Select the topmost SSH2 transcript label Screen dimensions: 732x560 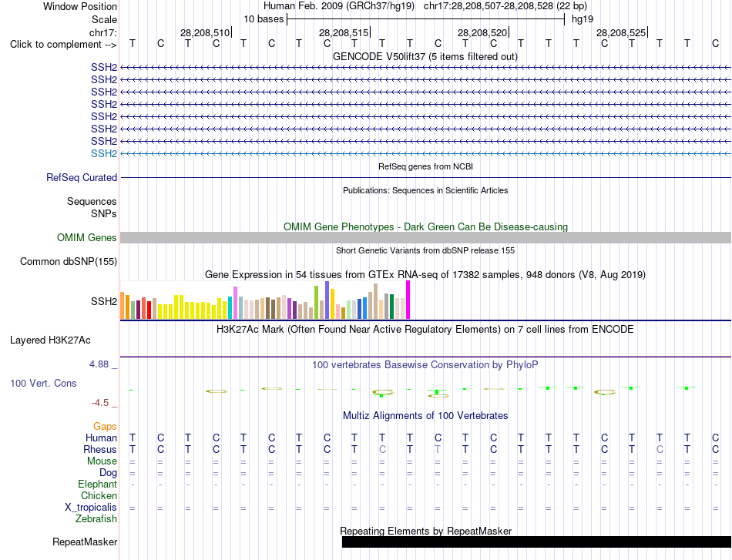pos(104,67)
